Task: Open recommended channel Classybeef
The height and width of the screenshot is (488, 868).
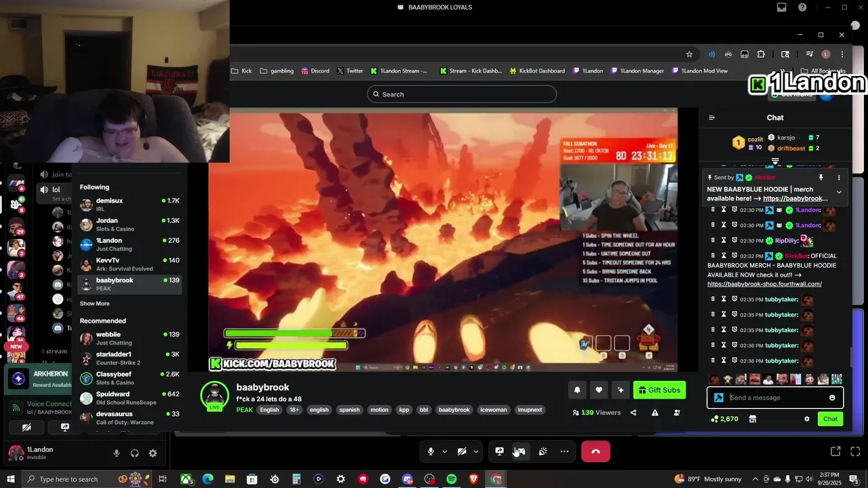Action: point(130,378)
